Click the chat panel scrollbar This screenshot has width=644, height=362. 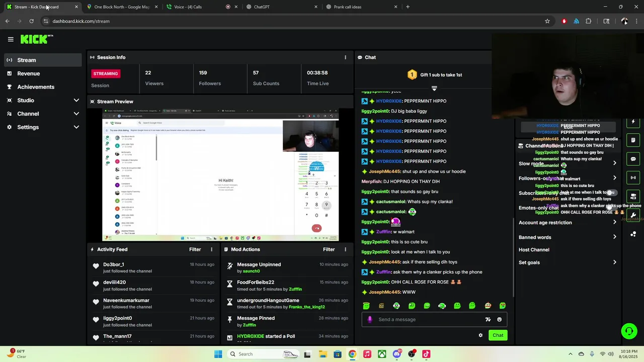tap(513, 256)
